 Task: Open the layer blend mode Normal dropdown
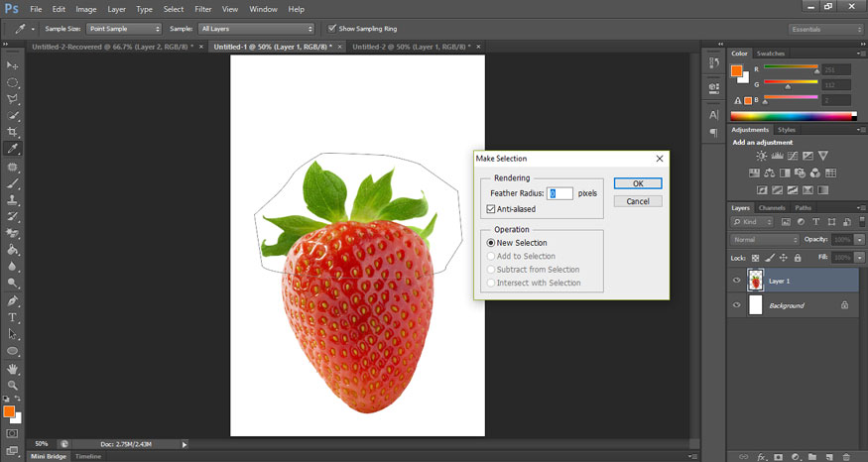pyautogui.click(x=764, y=240)
